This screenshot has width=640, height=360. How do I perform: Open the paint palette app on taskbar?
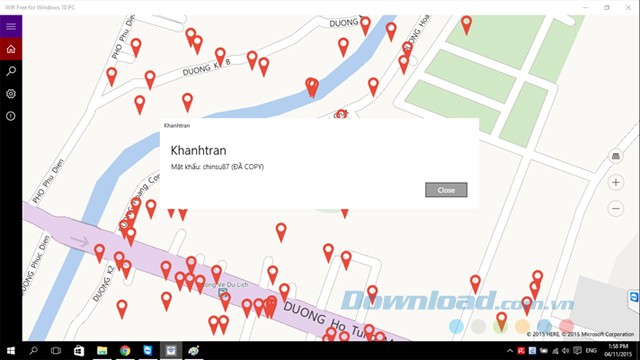point(193,351)
